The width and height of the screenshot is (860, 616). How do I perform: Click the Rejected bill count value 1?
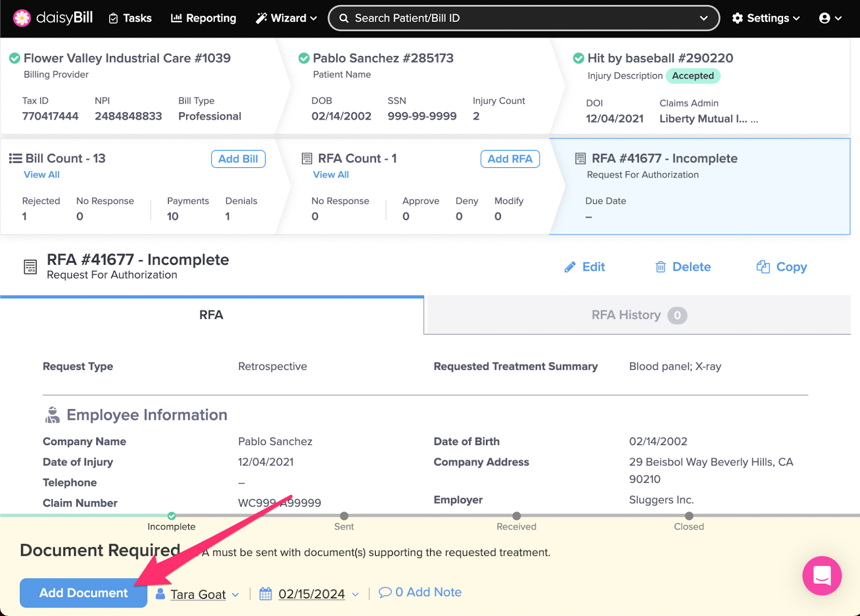pyautogui.click(x=24, y=216)
